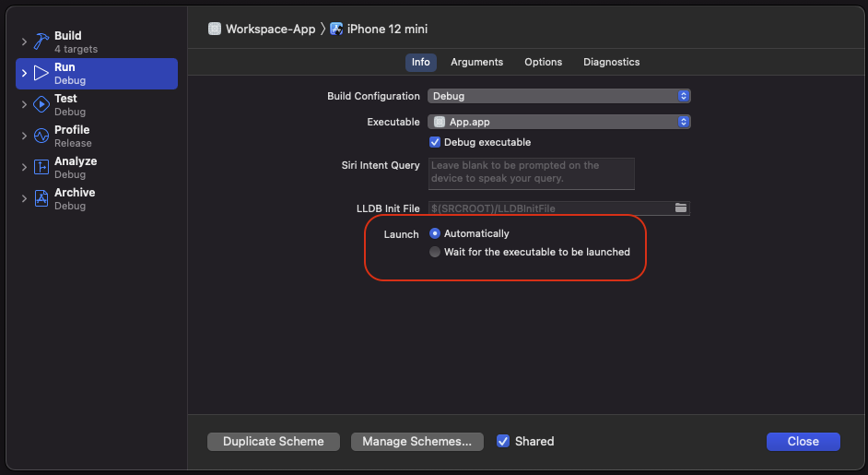Screen dimensions: 868x475
Task: Click the Build hammer icon
Action: point(41,42)
